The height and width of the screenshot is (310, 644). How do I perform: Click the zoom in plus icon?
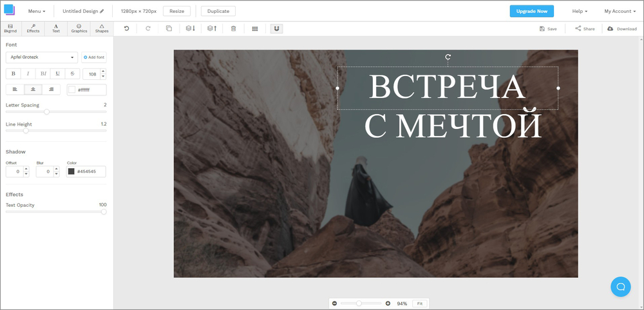(x=388, y=304)
